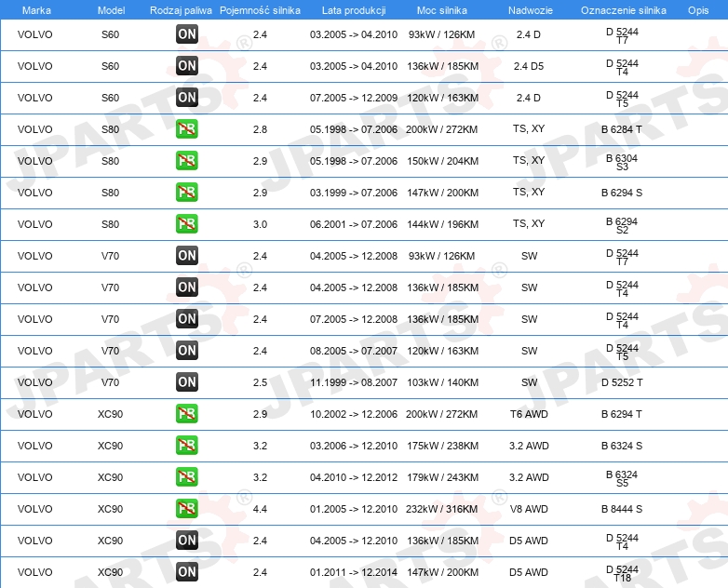Click the engine capacity 2.8
Image resolution: width=728 pixels, height=588 pixels.
click(x=260, y=129)
